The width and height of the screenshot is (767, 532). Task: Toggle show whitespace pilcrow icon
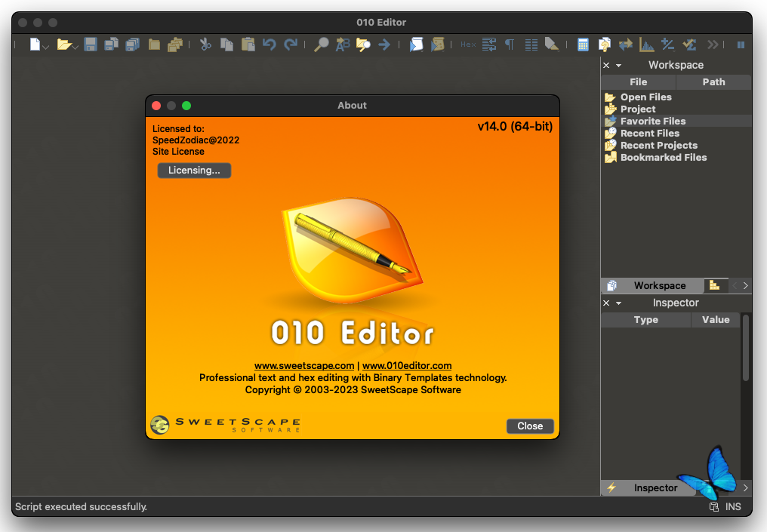510,45
